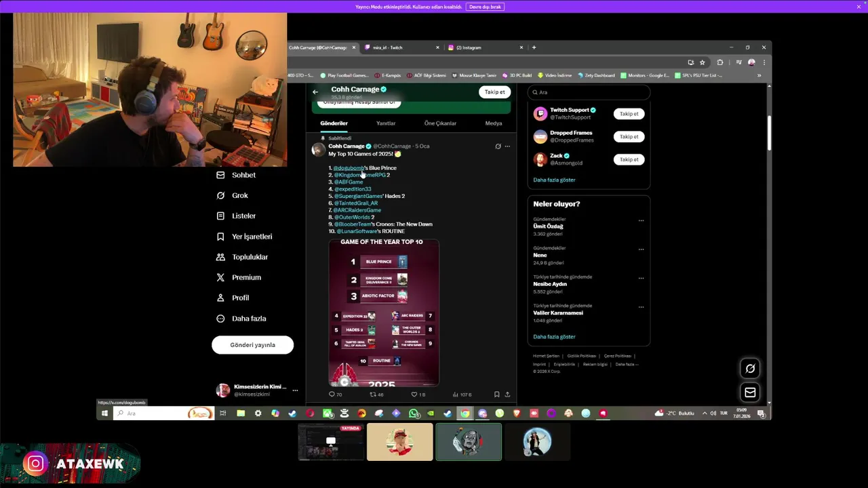Open options for Valiler Kararnamesi trend
This screenshot has height=488, width=868.
click(641, 307)
